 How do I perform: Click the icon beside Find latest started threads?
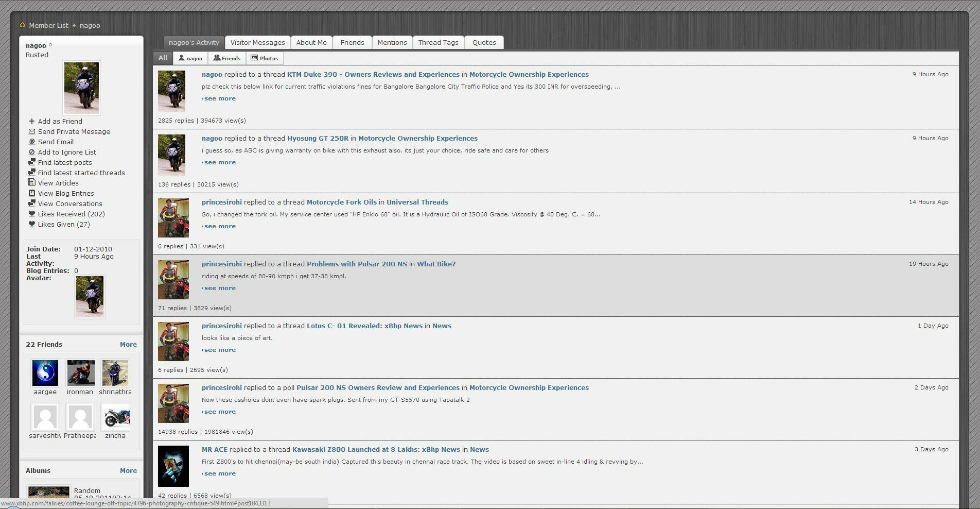tap(32, 172)
